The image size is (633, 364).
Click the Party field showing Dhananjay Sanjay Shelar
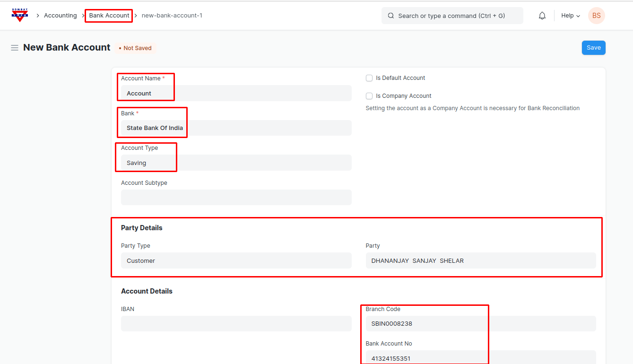point(480,260)
